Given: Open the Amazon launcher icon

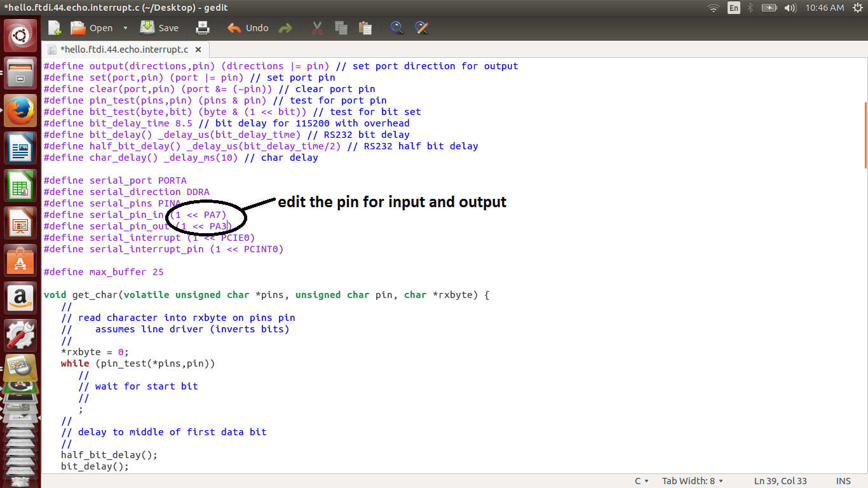Looking at the screenshot, I should point(20,297).
